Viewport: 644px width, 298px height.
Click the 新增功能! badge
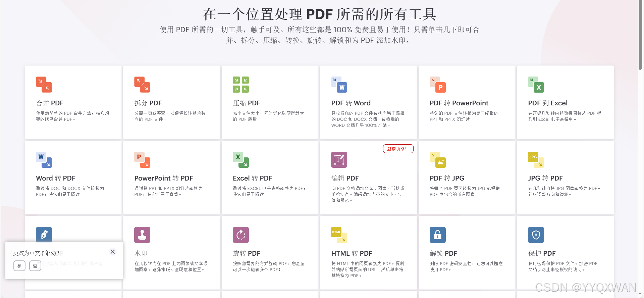(x=398, y=149)
